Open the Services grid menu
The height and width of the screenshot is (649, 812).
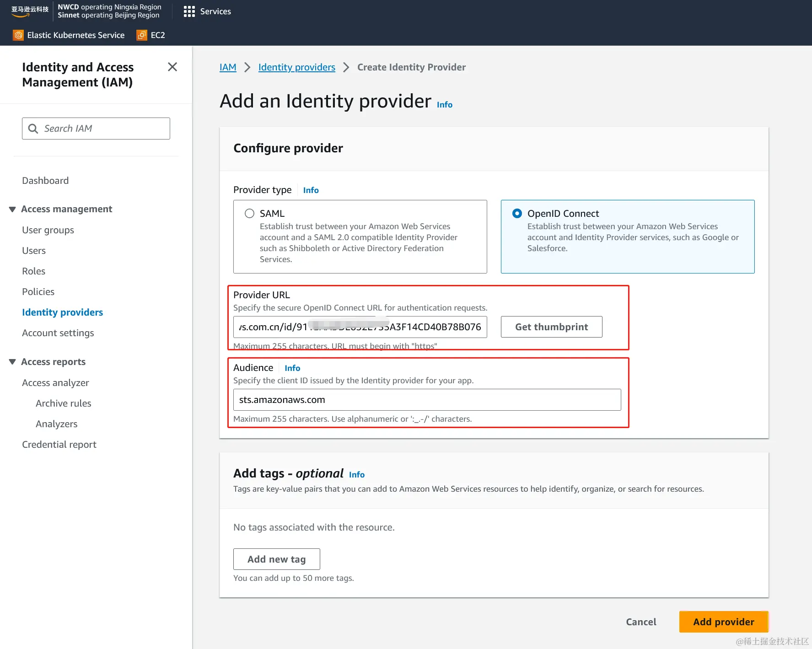click(189, 11)
